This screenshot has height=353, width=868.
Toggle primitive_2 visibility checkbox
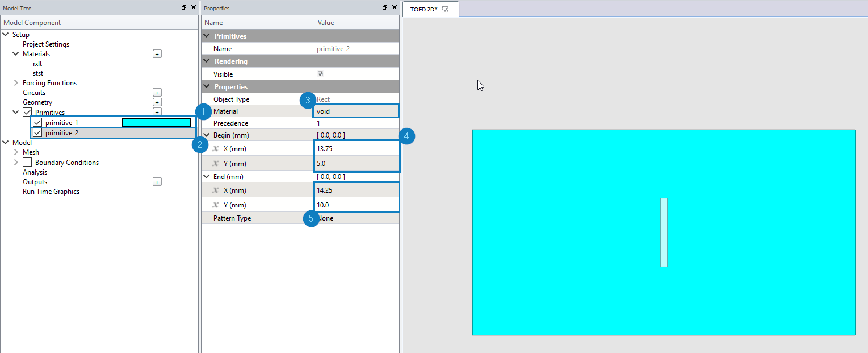[37, 133]
